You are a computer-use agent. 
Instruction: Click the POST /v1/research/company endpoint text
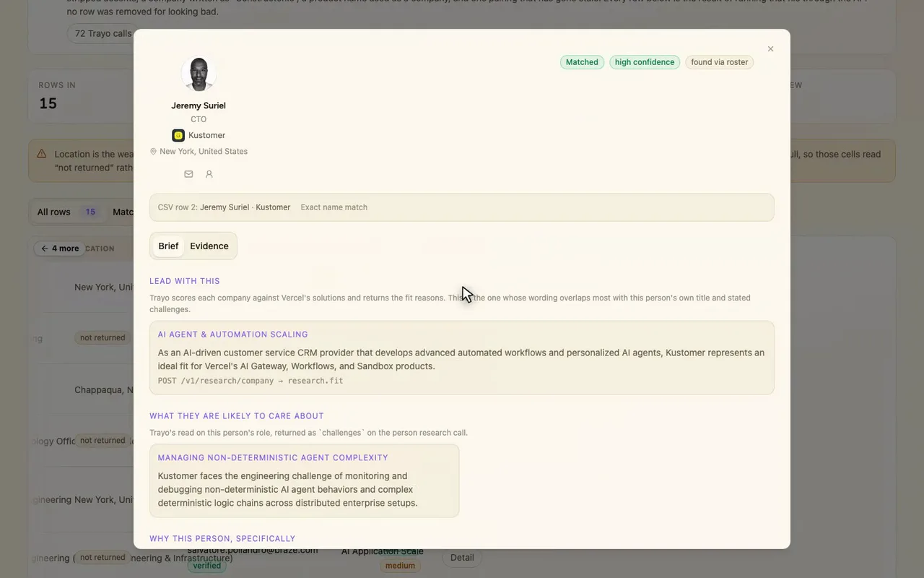point(250,381)
